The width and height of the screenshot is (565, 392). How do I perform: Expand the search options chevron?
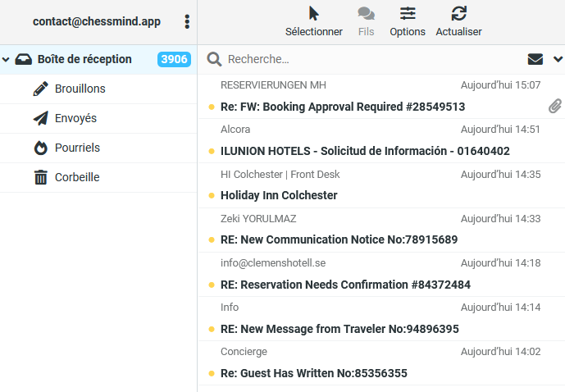coord(558,59)
